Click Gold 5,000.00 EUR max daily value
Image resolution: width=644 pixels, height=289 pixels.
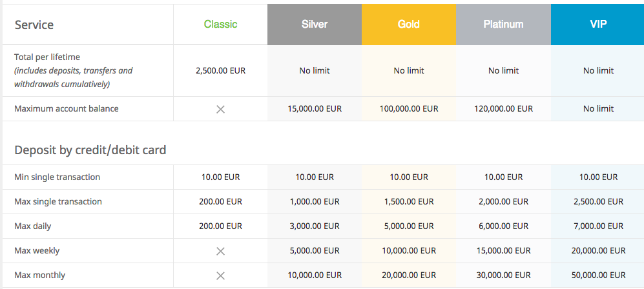pos(409,226)
